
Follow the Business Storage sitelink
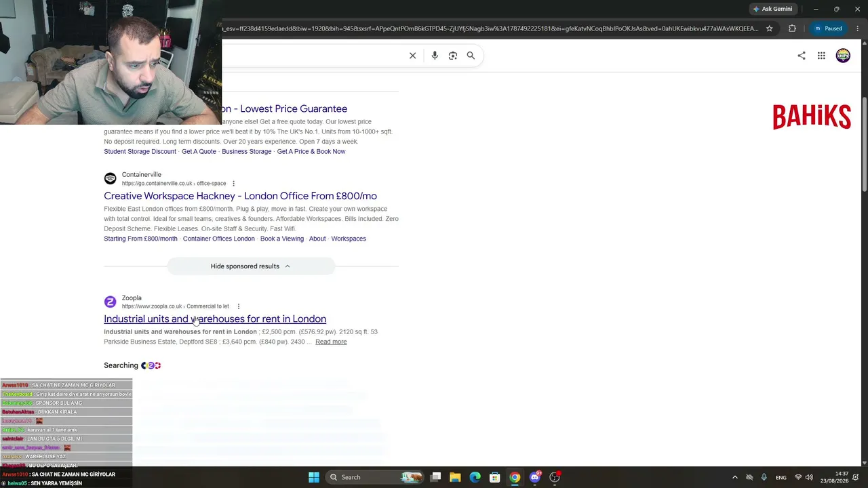point(246,152)
